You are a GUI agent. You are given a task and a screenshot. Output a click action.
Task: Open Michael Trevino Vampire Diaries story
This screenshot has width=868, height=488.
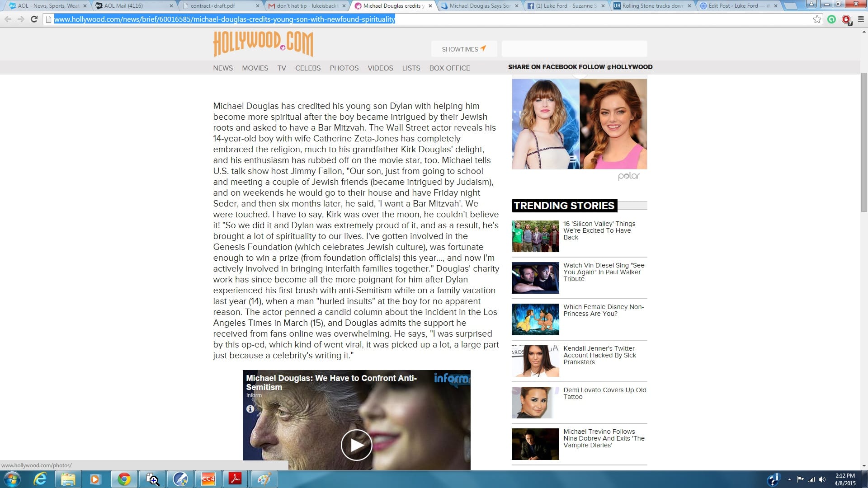(604, 438)
